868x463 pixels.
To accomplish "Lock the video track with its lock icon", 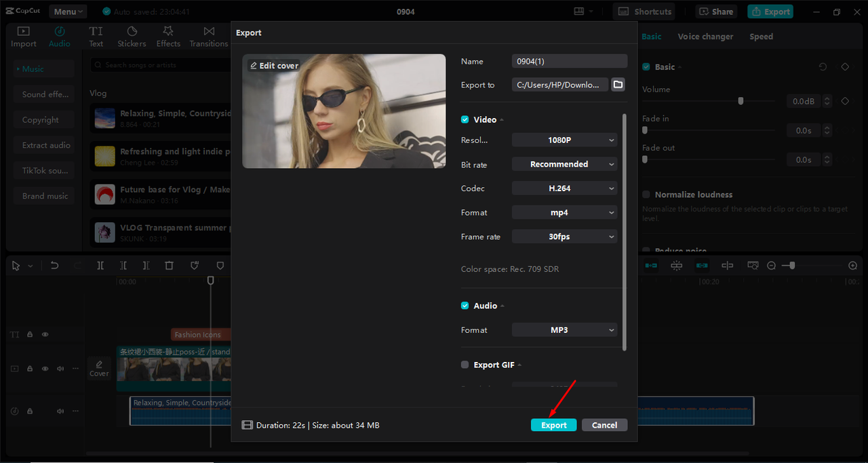I will tap(30, 369).
